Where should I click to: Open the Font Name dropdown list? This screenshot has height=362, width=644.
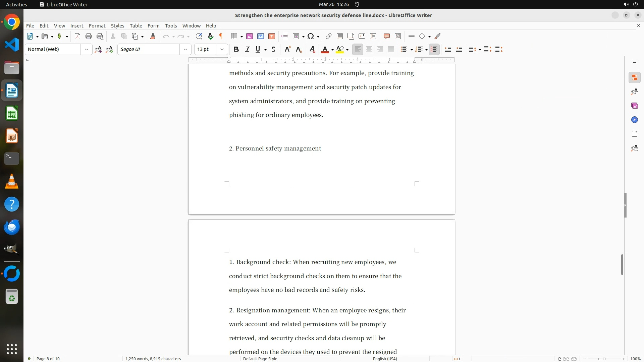click(185, 50)
